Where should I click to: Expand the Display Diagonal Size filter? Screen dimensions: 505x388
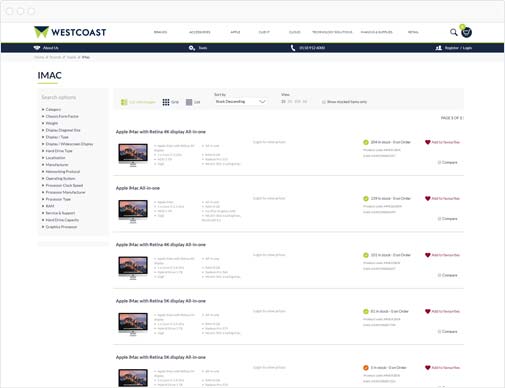pos(62,130)
